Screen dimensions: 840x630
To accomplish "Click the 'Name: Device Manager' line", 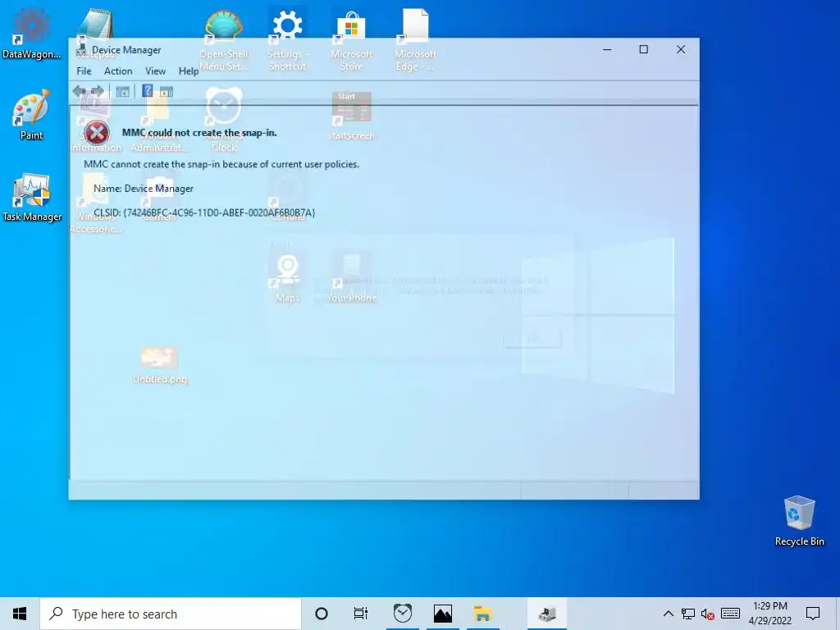I will point(143,189).
